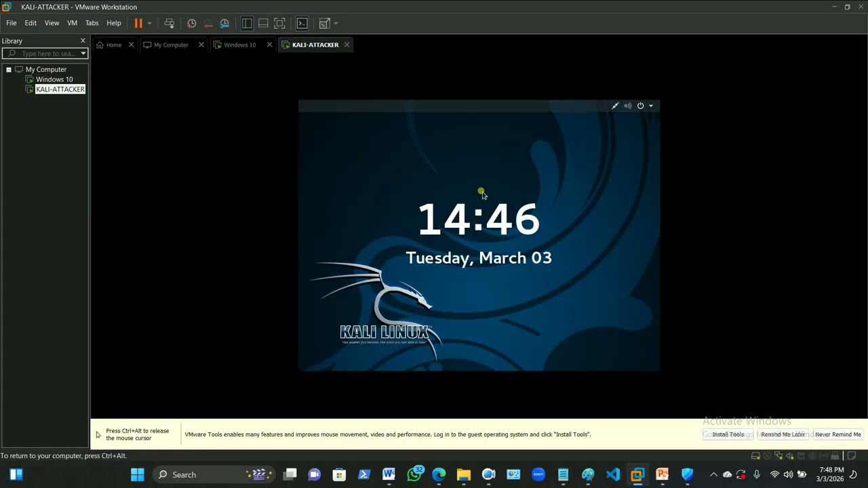This screenshot has width=868, height=488.
Task: Take a snapshot of this virtual machine
Action: [x=192, y=23]
